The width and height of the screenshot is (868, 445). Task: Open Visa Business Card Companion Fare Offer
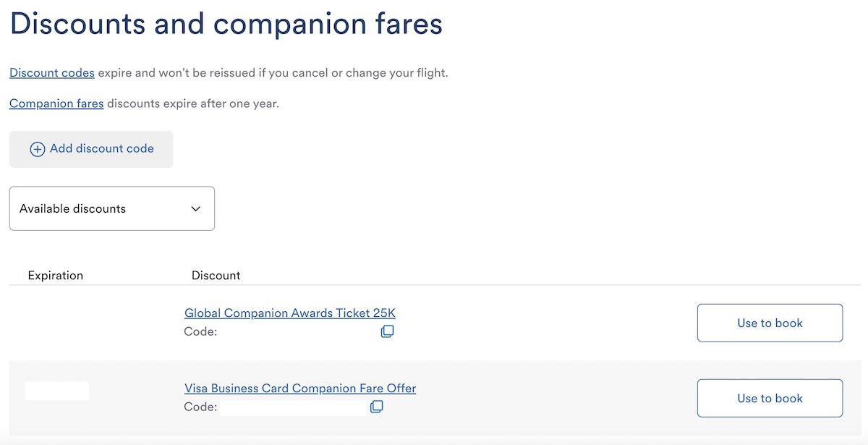(x=300, y=389)
